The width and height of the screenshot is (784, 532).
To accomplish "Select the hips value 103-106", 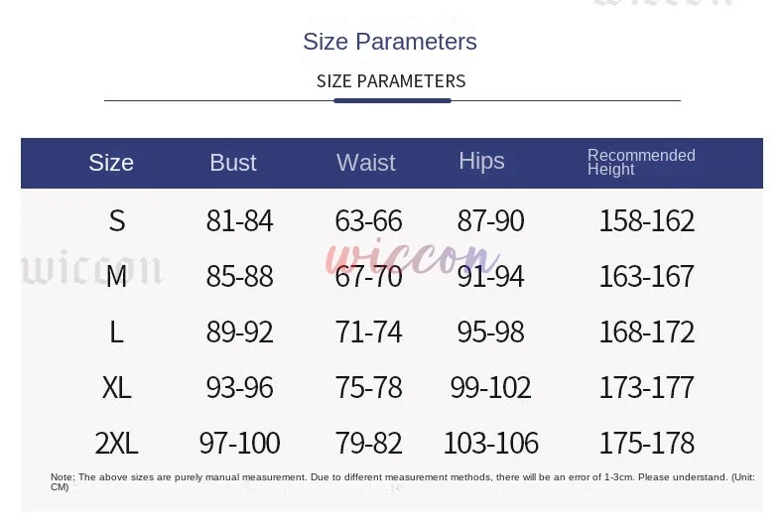I will [490, 443].
